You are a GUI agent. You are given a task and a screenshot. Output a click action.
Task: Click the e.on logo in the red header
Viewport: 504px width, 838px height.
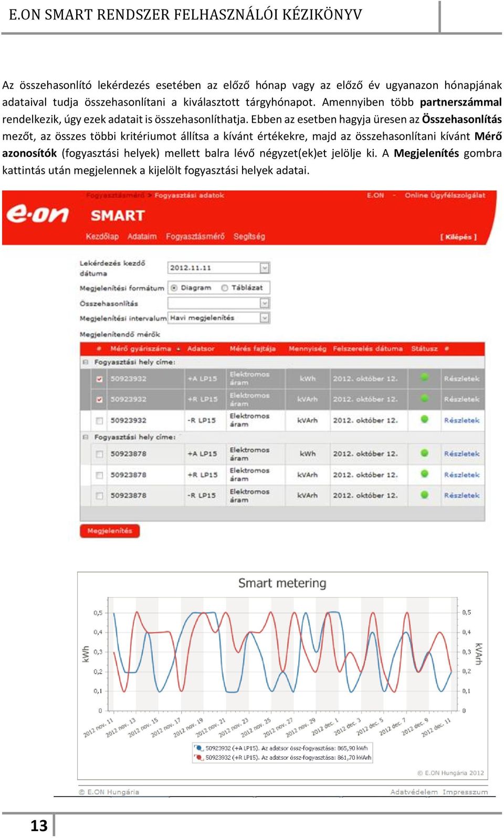37,214
